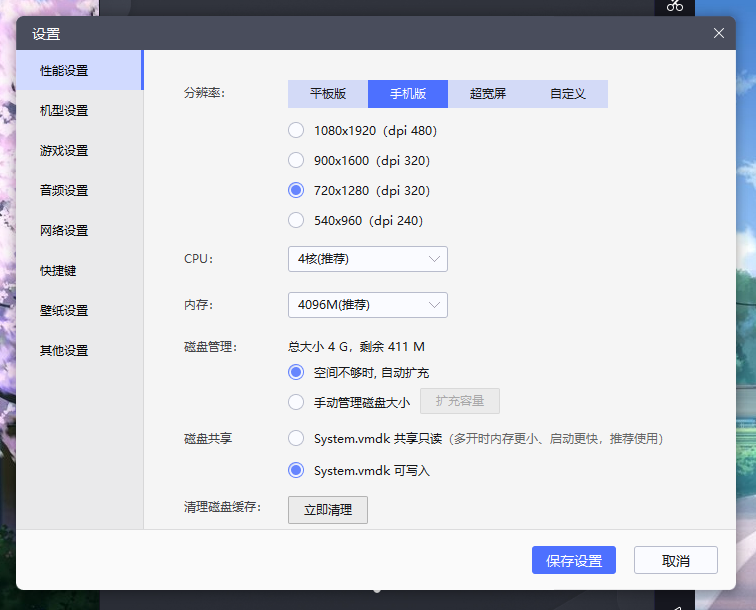The width and height of the screenshot is (756, 610).
Task: Open 音频设置 in the sidebar
Action: 64,190
